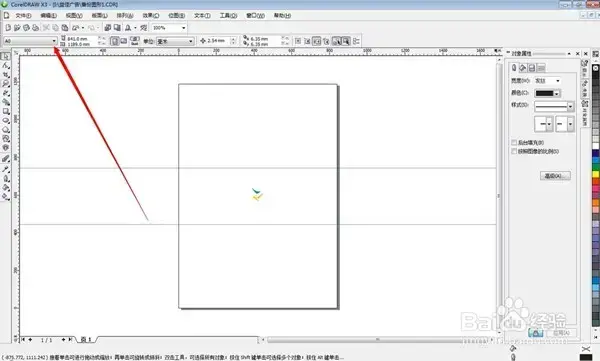Open the end arrowhead dropdown
The height and width of the screenshot is (361, 600).
pyautogui.click(x=570, y=124)
